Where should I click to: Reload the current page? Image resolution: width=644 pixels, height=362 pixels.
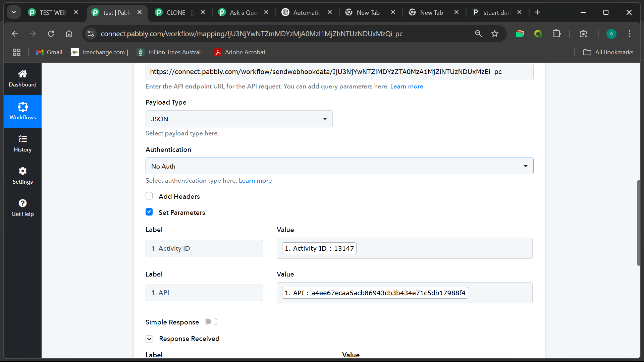[51, 34]
